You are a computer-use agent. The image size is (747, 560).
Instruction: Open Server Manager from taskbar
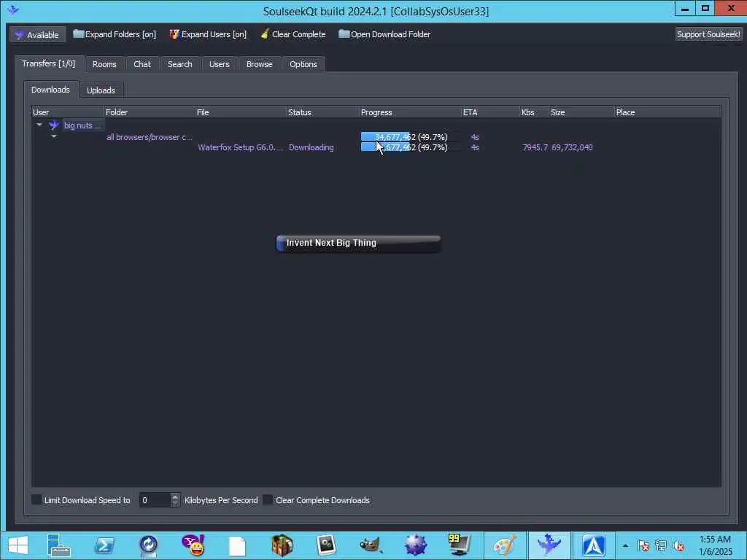point(59,545)
